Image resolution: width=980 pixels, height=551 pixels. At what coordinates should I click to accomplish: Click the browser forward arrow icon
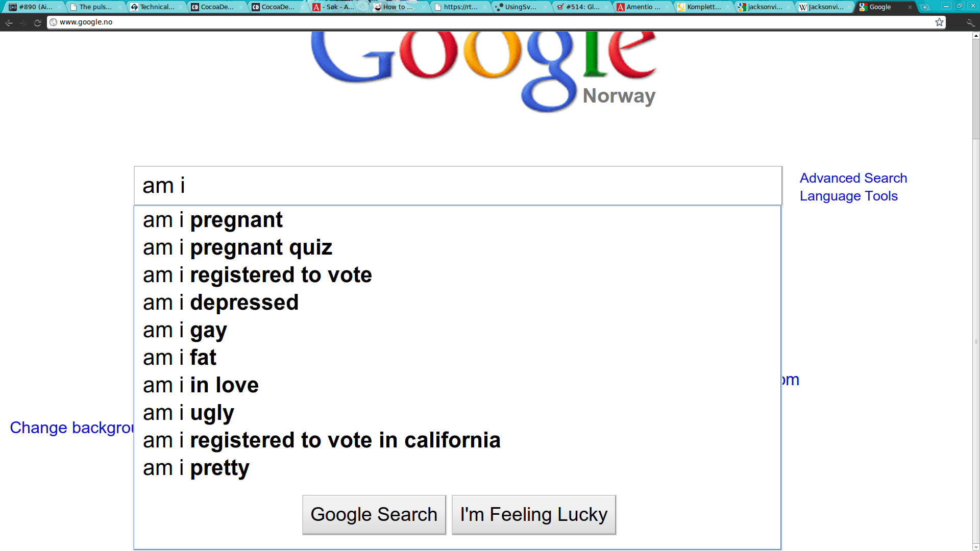[23, 22]
